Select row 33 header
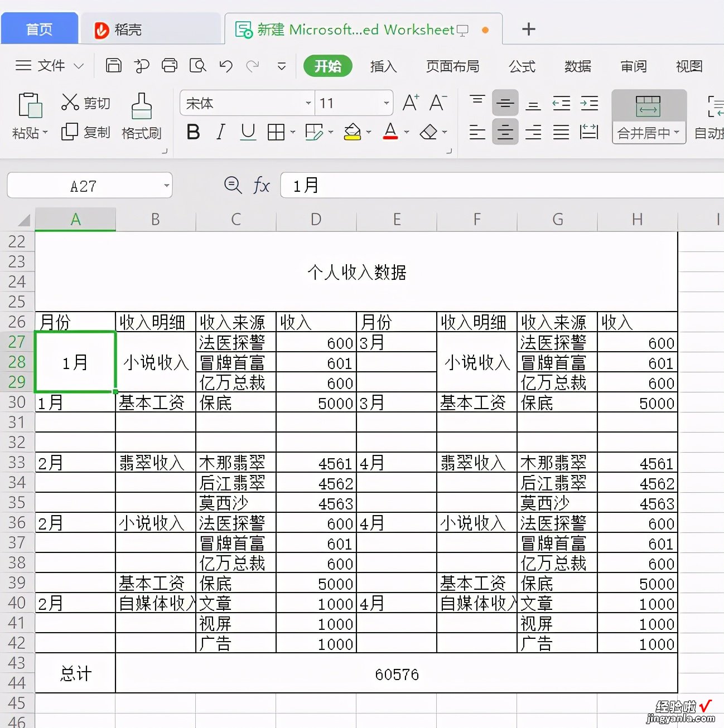Viewport: 724px width, 728px height. [x=17, y=463]
